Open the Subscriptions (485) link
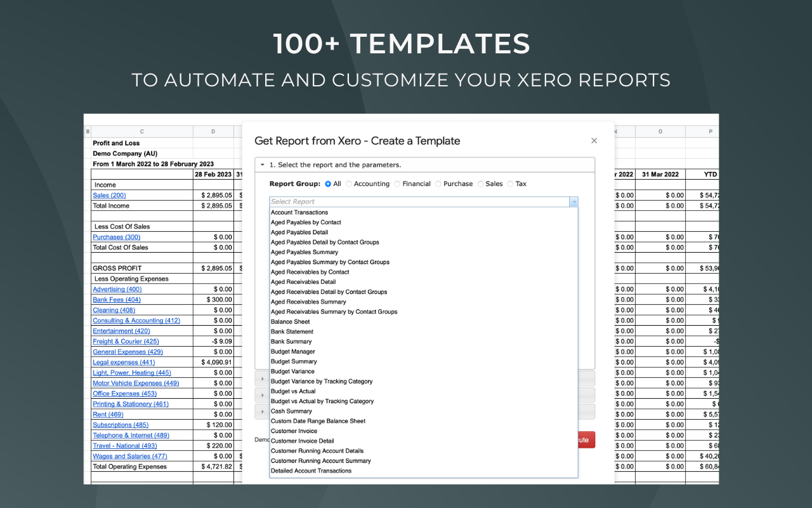Image resolution: width=812 pixels, height=508 pixels. 121,425
